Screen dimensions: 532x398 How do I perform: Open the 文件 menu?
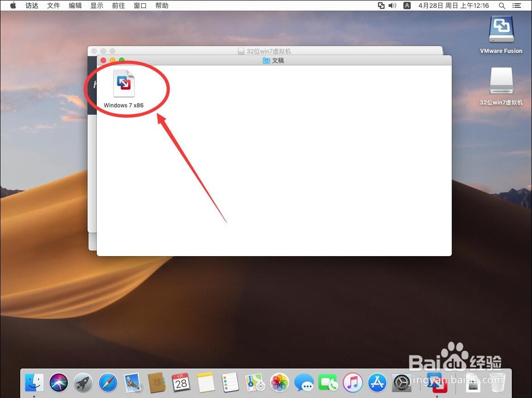(x=53, y=5)
